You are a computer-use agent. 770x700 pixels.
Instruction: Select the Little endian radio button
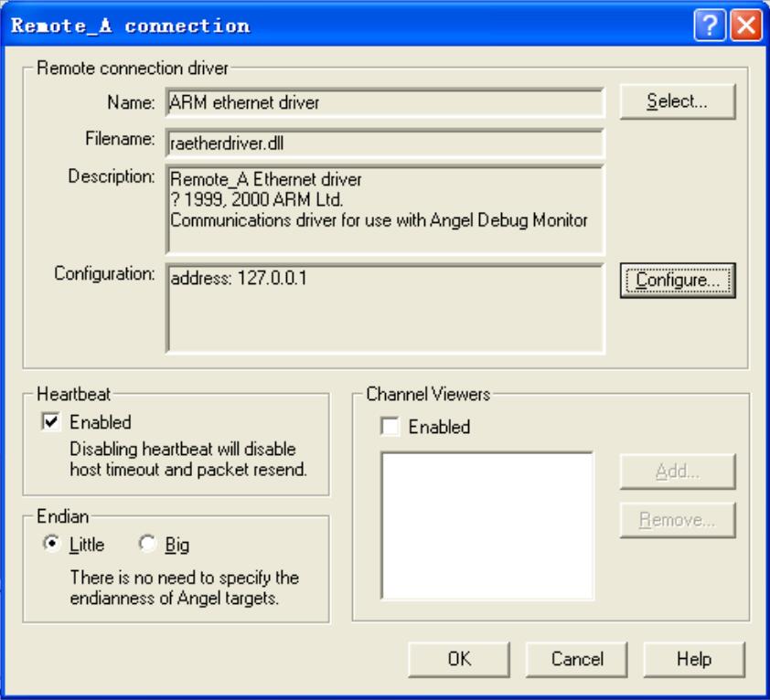(51, 544)
